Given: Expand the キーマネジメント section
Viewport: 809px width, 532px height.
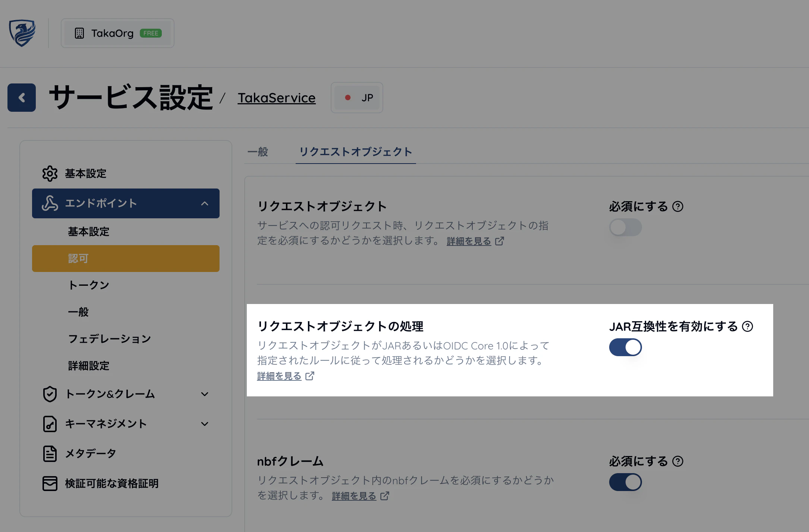Looking at the screenshot, I should (205, 424).
